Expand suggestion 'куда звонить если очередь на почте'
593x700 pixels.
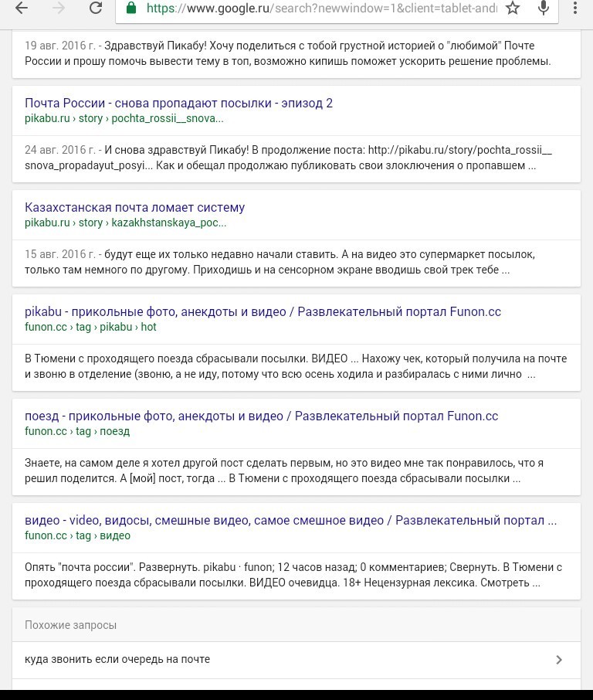[559, 660]
